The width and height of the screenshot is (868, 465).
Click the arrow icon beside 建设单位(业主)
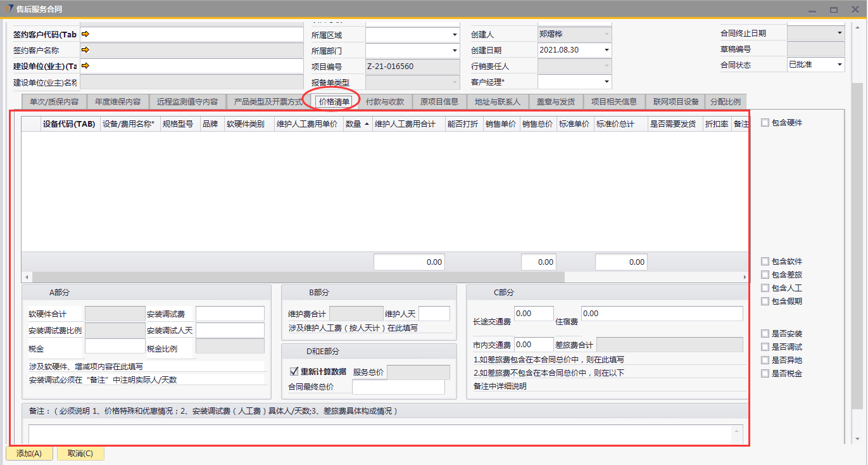click(x=86, y=65)
